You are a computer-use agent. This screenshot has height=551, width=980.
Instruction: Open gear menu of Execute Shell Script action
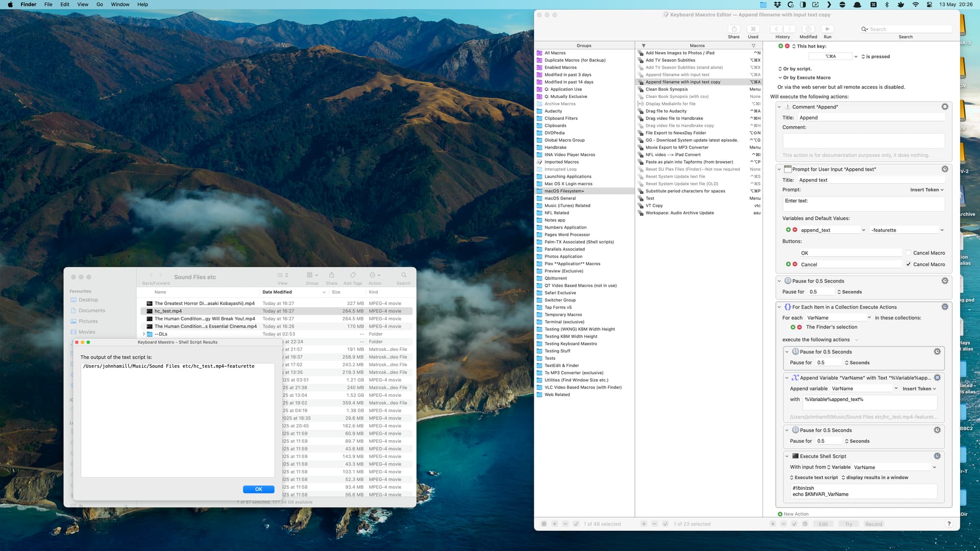(937, 456)
